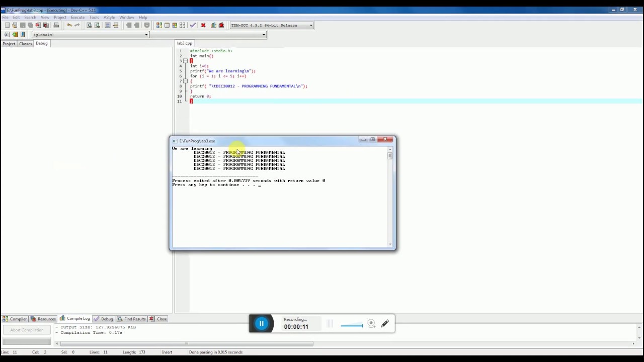644x362 pixels.
Task: Click the Goto Line toolbar icon
Action: click(115, 25)
